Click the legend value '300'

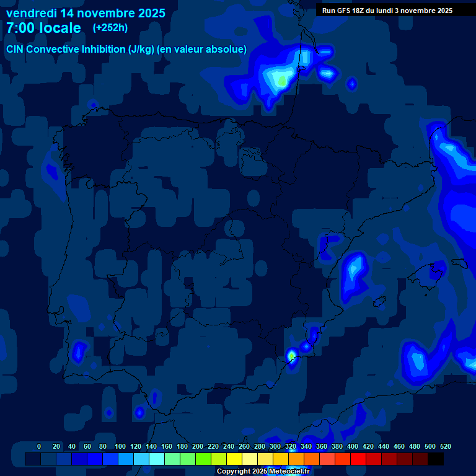click(275, 446)
